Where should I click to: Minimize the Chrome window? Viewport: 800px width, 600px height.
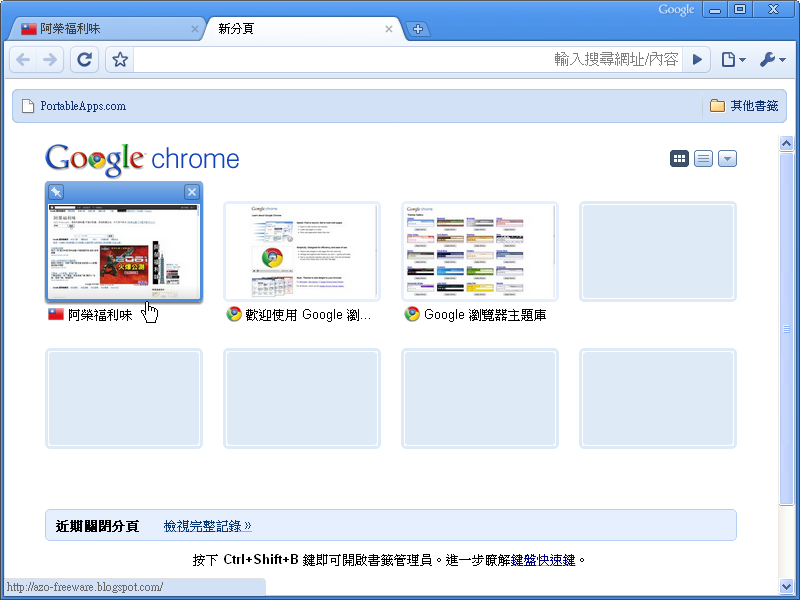[x=715, y=10]
